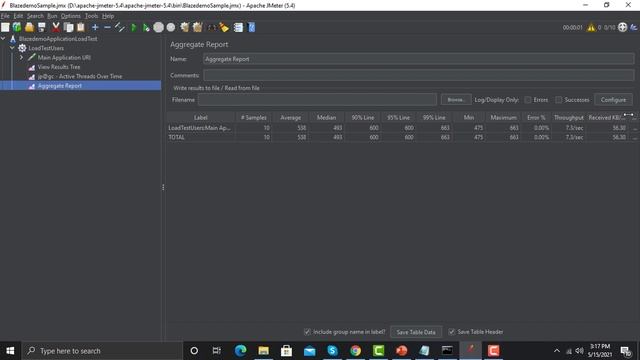Viewport: 640px width, 360px height.
Task: Click the Name input field
Action: coord(418,59)
